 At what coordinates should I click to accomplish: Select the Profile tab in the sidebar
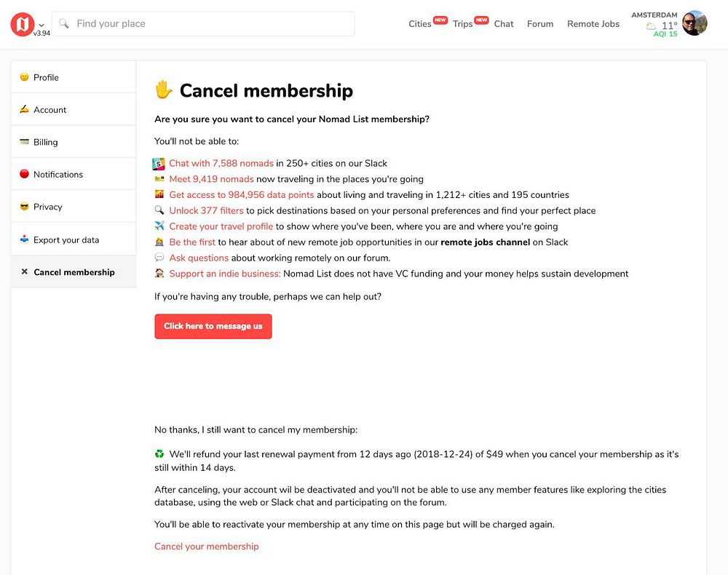(x=46, y=77)
